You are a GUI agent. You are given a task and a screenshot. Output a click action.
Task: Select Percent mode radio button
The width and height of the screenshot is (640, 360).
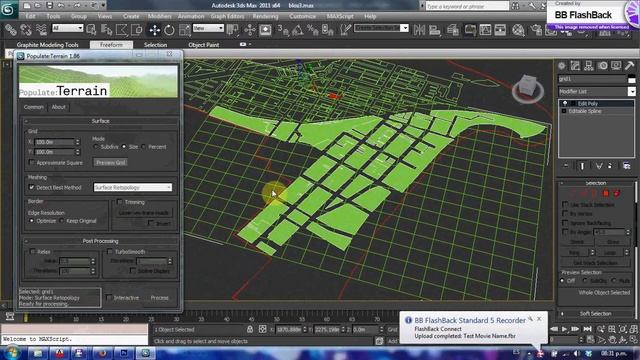[144, 147]
